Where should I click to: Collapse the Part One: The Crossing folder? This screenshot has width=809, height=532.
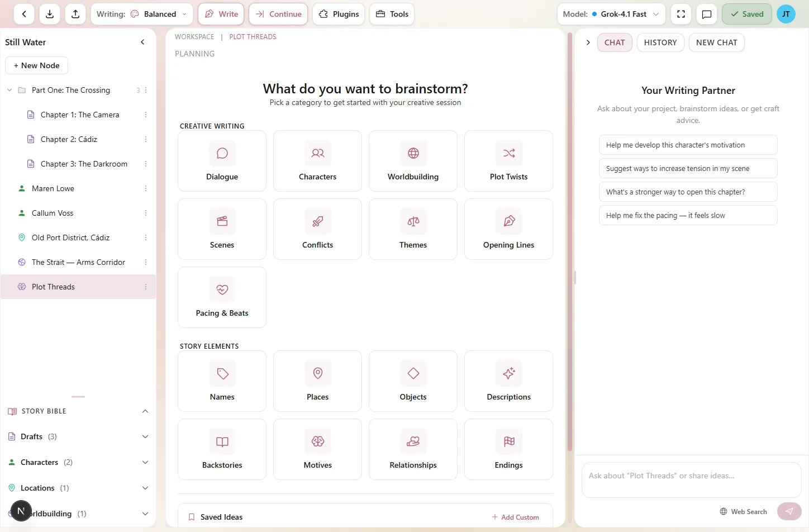coord(9,89)
